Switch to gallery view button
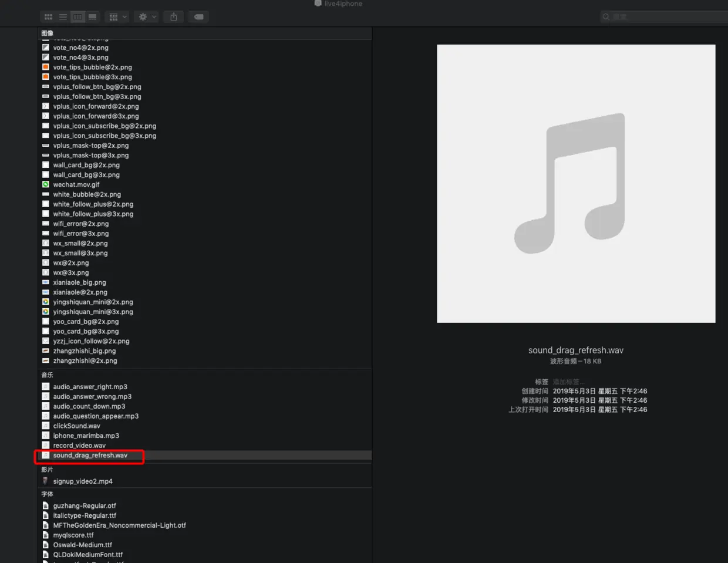 (x=92, y=17)
